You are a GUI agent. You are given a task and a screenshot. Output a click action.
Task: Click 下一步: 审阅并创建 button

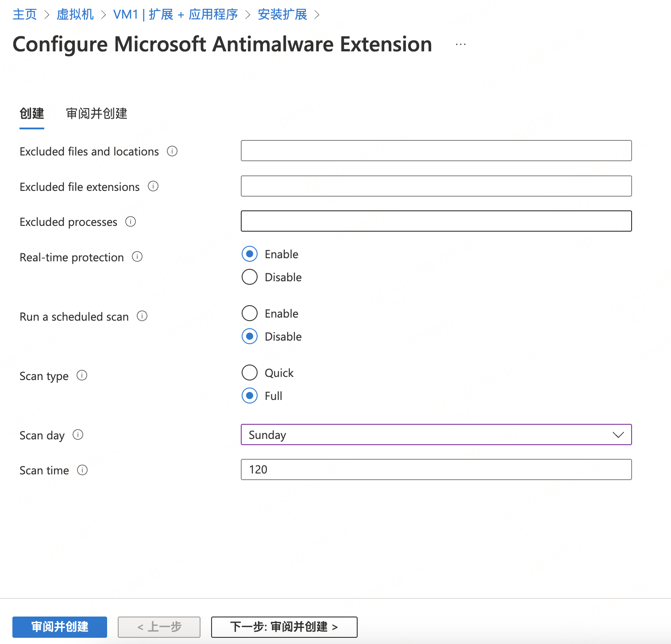point(284,627)
